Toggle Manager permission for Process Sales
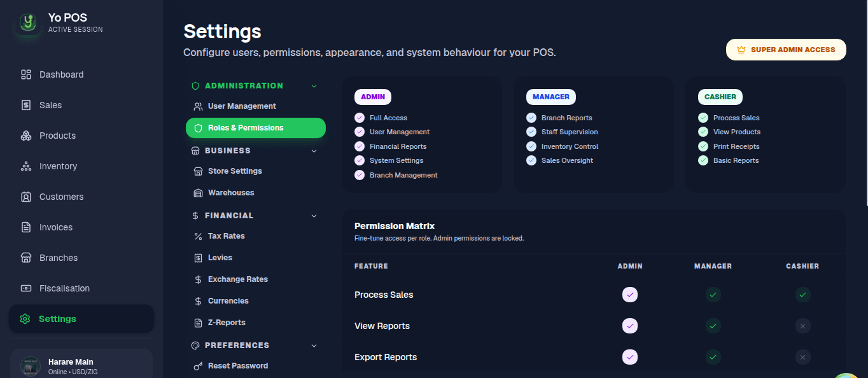Viewport: 868px width, 378px height. coord(713,295)
